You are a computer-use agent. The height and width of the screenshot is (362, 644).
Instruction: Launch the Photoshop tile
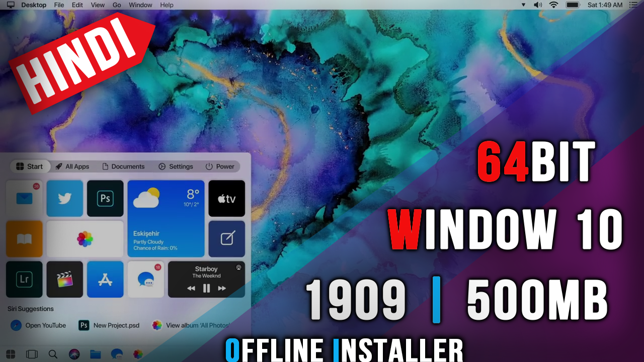pos(105,198)
